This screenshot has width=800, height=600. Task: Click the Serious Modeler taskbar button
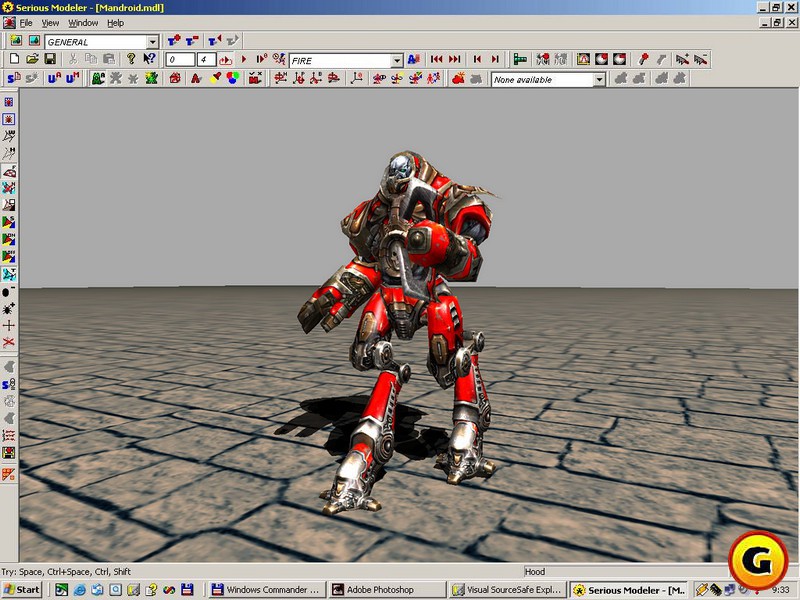pyautogui.click(x=629, y=590)
